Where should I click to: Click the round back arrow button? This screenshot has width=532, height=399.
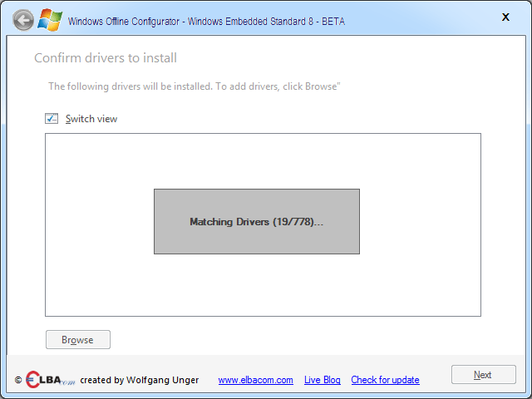click(23, 20)
